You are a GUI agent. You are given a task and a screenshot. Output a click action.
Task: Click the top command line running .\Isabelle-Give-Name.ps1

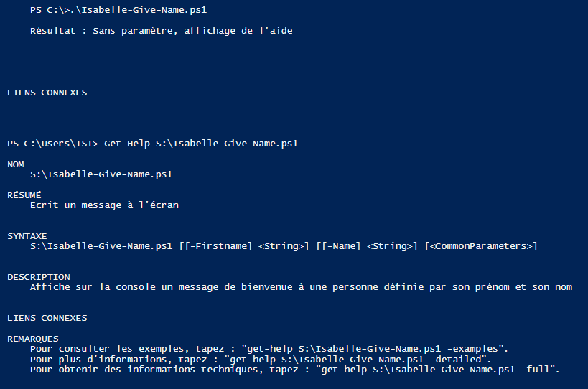tap(122, 10)
